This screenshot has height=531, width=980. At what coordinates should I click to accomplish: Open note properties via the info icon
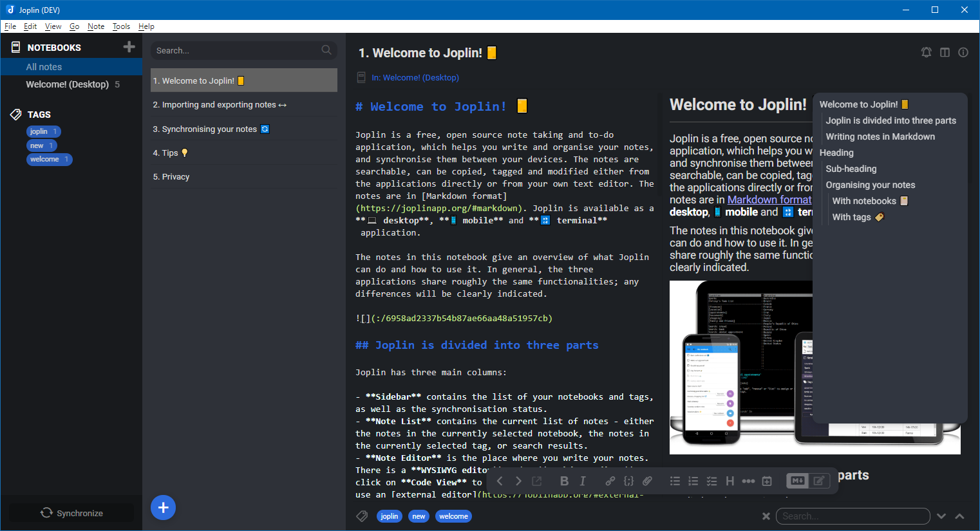click(963, 53)
